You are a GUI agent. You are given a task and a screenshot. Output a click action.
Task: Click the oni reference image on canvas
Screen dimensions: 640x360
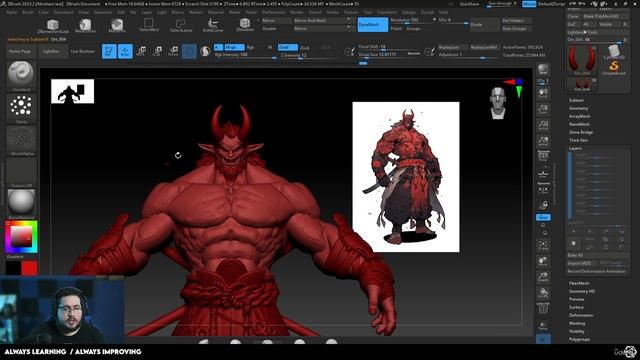coord(406,177)
